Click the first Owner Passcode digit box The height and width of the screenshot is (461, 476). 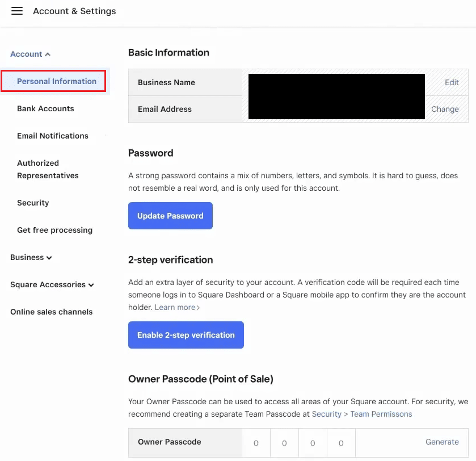coord(256,443)
